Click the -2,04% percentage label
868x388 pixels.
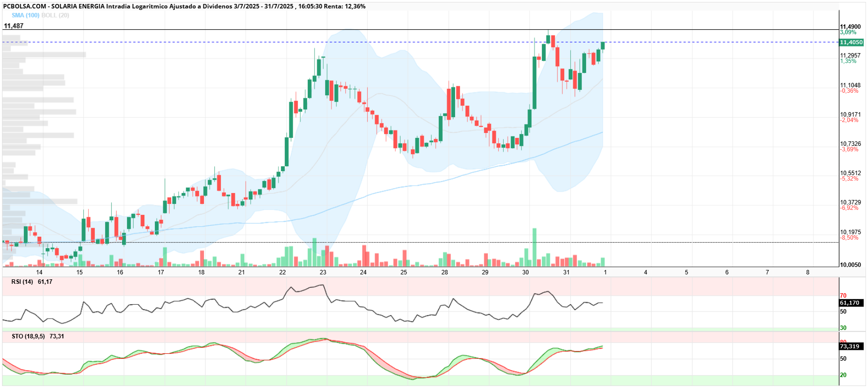[x=849, y=120]
